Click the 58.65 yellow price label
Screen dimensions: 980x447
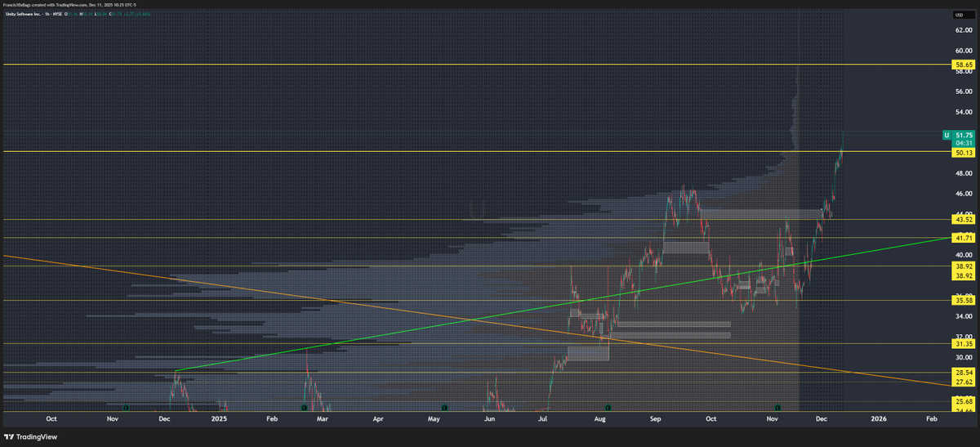[x=964, y=64]
